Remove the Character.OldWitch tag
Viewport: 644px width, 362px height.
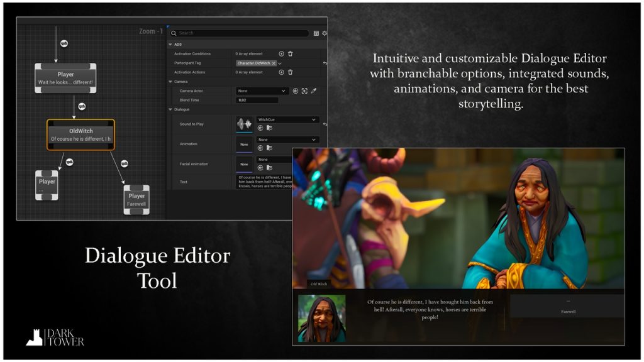274,63
